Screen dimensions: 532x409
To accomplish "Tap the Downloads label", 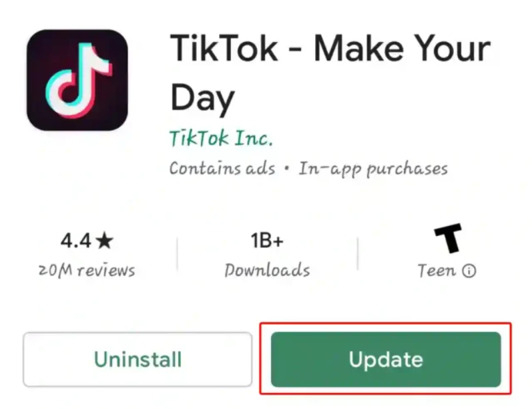I will tap(267, 271).
